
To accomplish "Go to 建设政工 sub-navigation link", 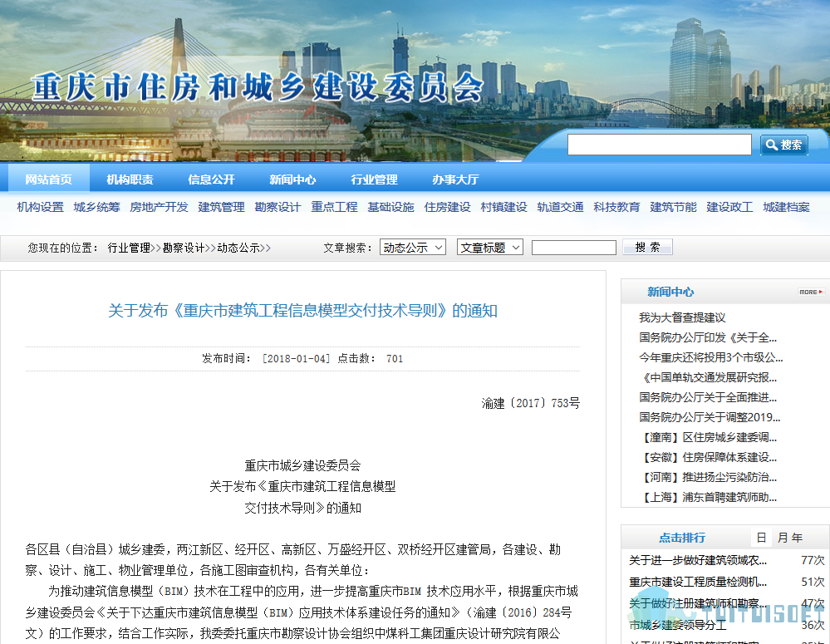I will coord(729,207).
